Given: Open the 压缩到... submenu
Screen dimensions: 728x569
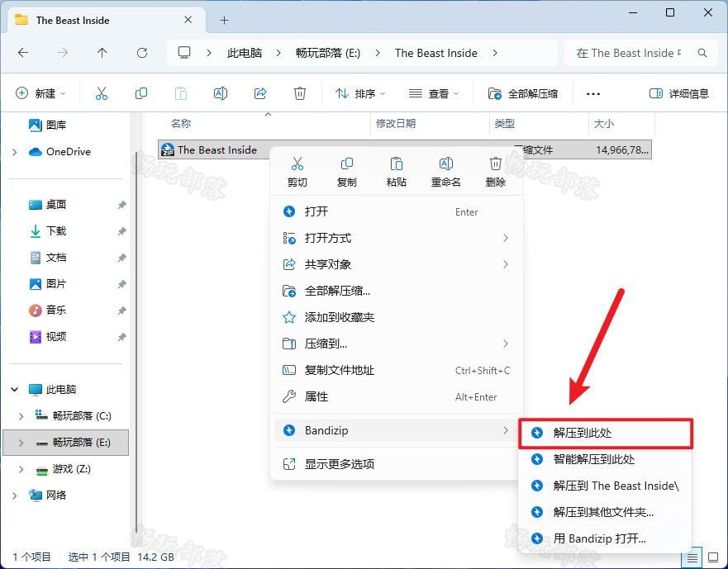Looking at the screenshot, I should pos(397,344).
